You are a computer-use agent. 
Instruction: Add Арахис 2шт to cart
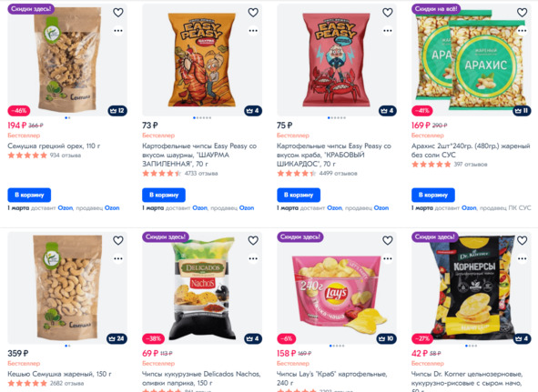point(433,195)
